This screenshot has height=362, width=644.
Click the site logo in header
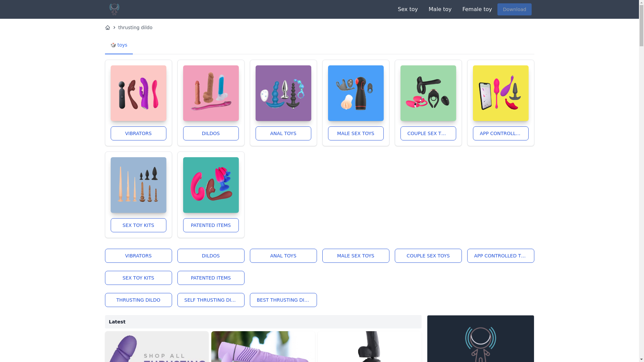tap(114, 9)
